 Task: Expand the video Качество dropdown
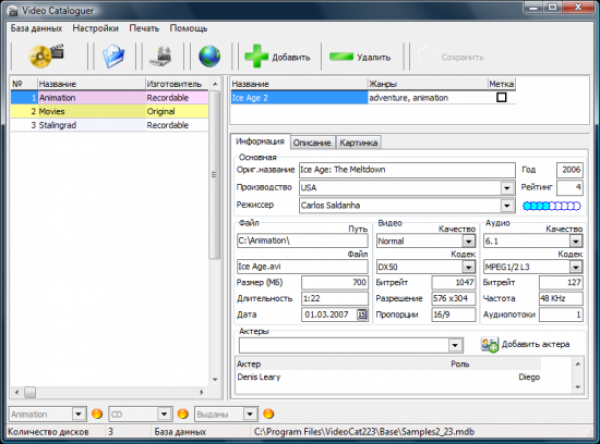(468, 241)
